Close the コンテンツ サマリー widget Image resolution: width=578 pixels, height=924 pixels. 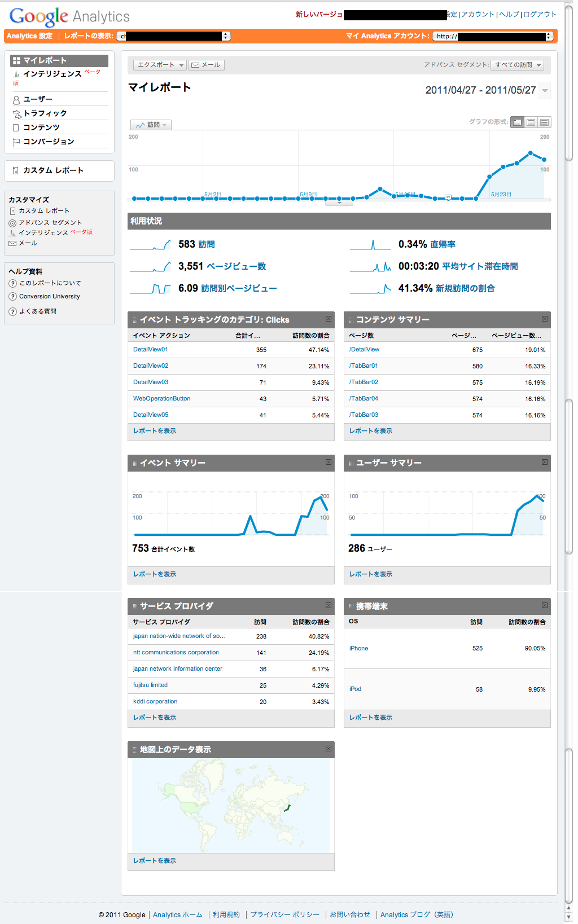(545, 319)
